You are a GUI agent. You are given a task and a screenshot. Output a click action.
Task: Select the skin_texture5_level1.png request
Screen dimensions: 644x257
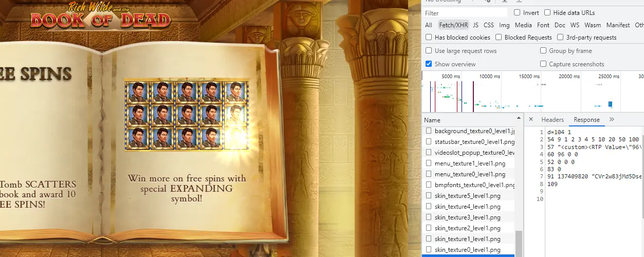(x=468, y=196)
